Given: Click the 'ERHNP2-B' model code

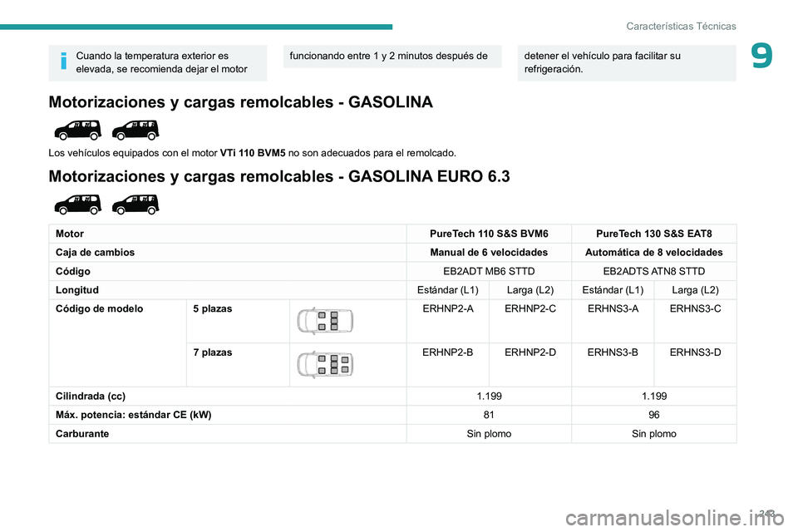Looking at the screenshot, I should point(448,352).
